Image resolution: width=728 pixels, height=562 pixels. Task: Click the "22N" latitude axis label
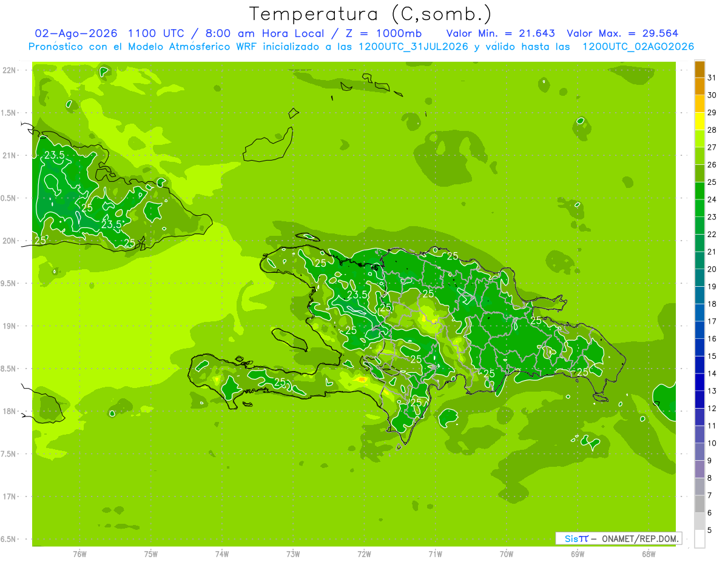[9, 70]
